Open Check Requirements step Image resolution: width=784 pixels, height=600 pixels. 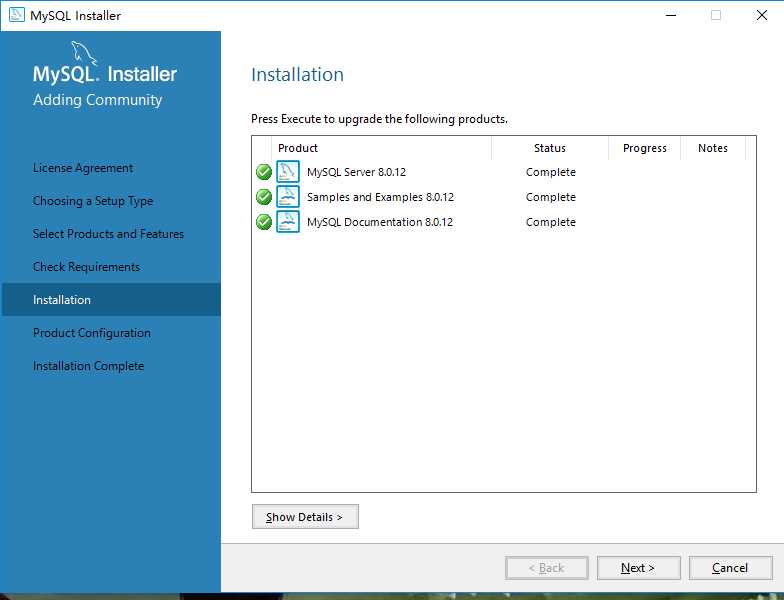(x=86, y=267)
